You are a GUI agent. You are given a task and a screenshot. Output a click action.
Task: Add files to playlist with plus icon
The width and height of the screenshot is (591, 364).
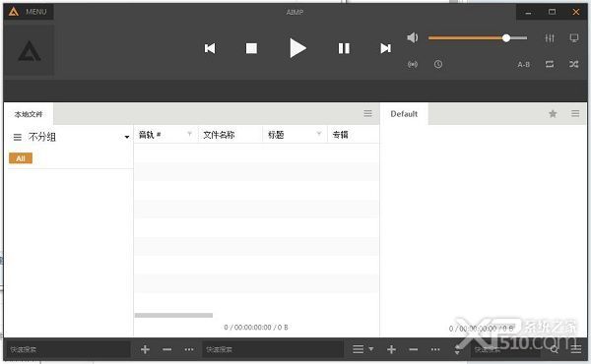392,349
